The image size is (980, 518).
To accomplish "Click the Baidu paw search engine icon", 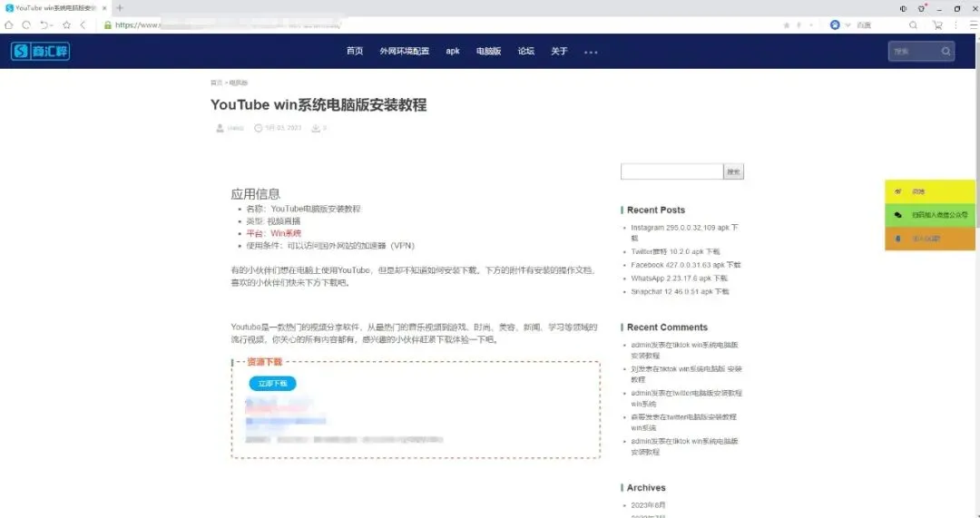I will [835, 25].
